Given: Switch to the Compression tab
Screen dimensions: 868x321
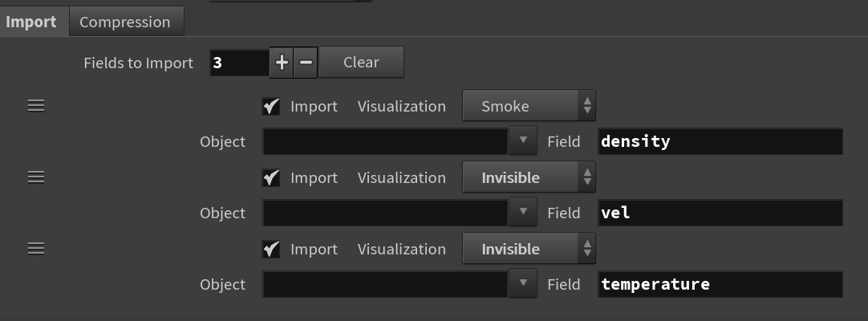Looking at the screenshot, I should pyautogui.click(x=125, y=22).
